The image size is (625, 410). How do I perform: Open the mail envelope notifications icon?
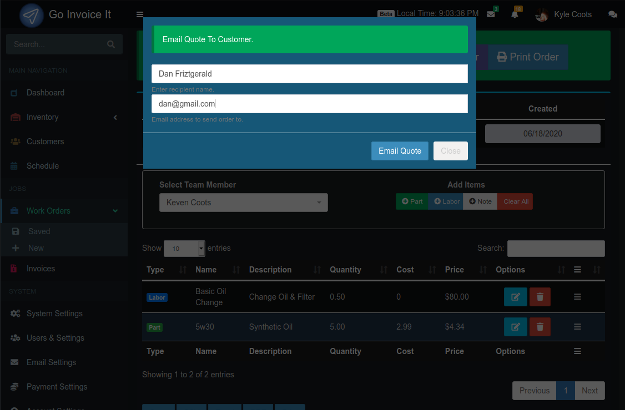(x=491, y=14)
